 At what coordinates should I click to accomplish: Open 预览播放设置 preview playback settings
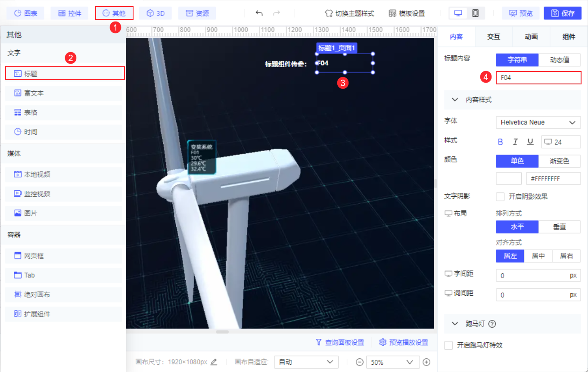coord(404,342)
